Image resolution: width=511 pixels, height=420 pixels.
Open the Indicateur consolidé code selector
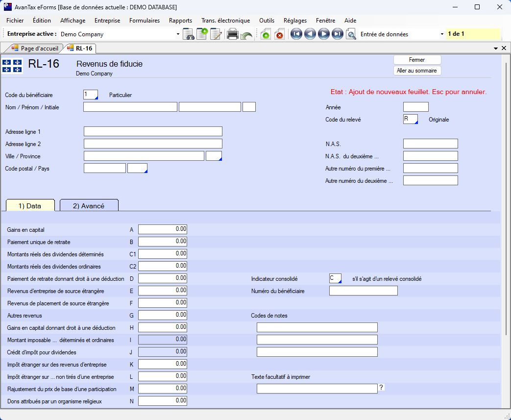335,278
